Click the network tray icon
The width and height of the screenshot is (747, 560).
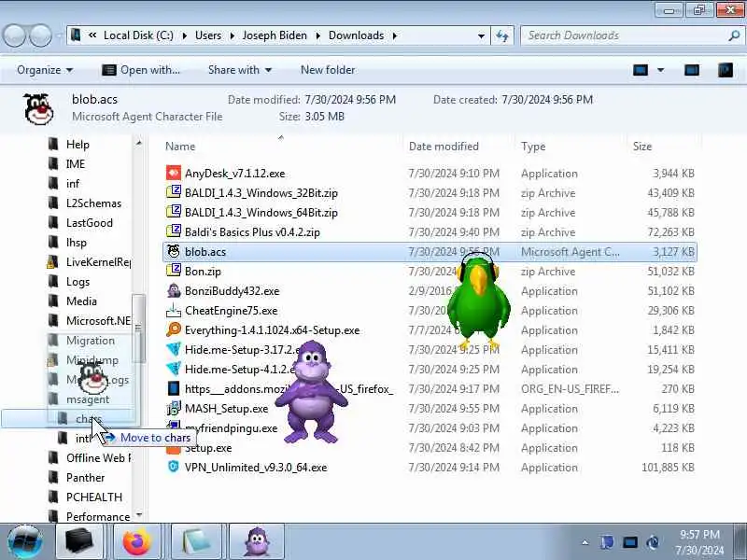coord(629,542)
